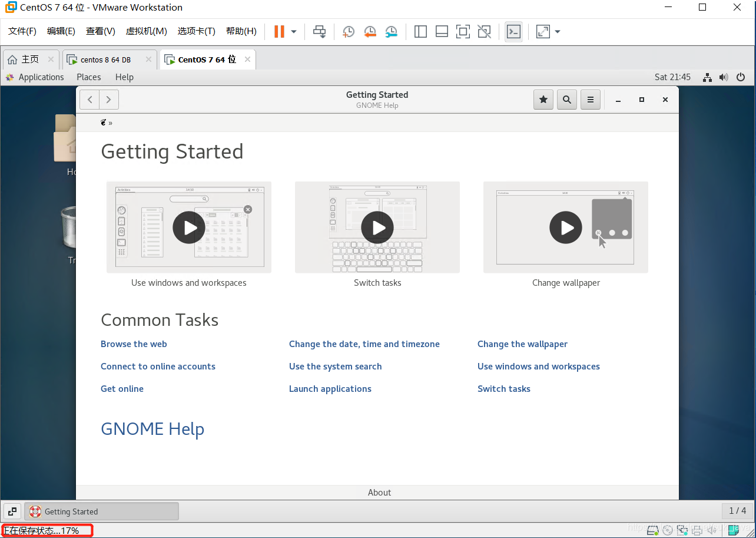Play the Change wallpaper video
756x538 pixels.
[x=566, y=227]
